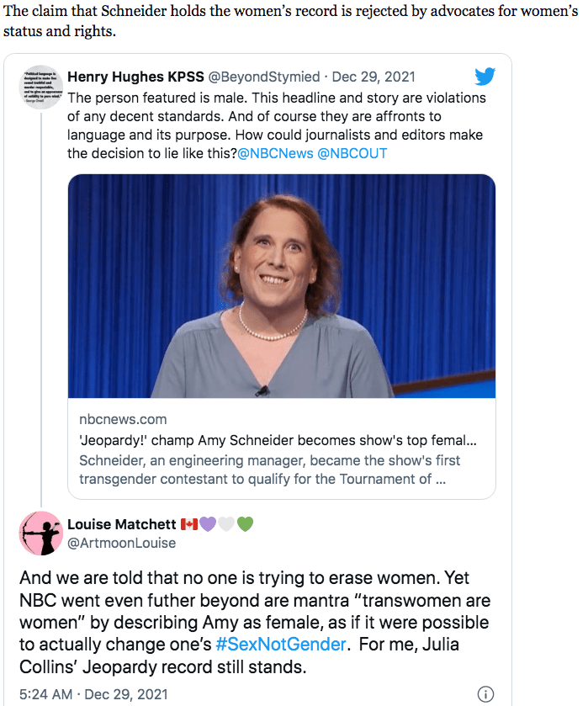Click the Henry Hughes KPSS name
Screen dimensions: 588x706
pyautogui.click(x=135, y=77)
